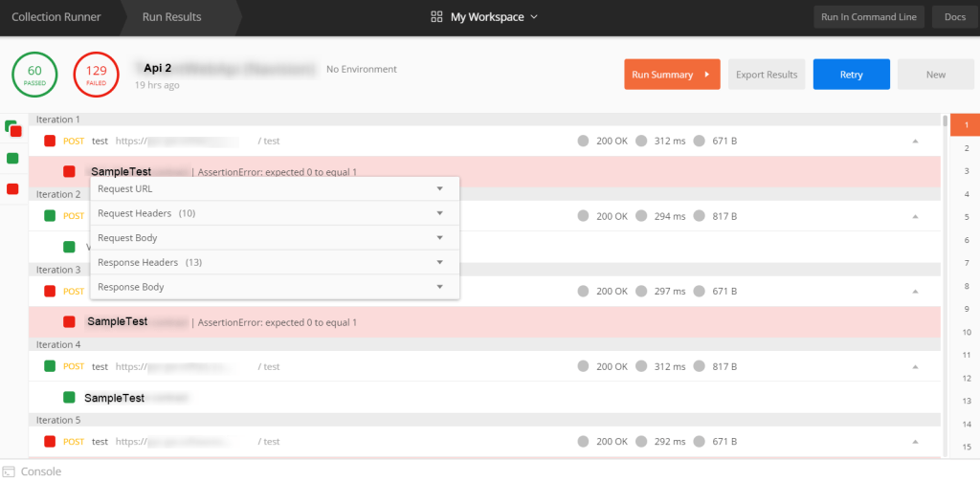The height and width of the screenshot is (481, 980).
Task: Show all results using combined green-red filter
Action: 12,128
